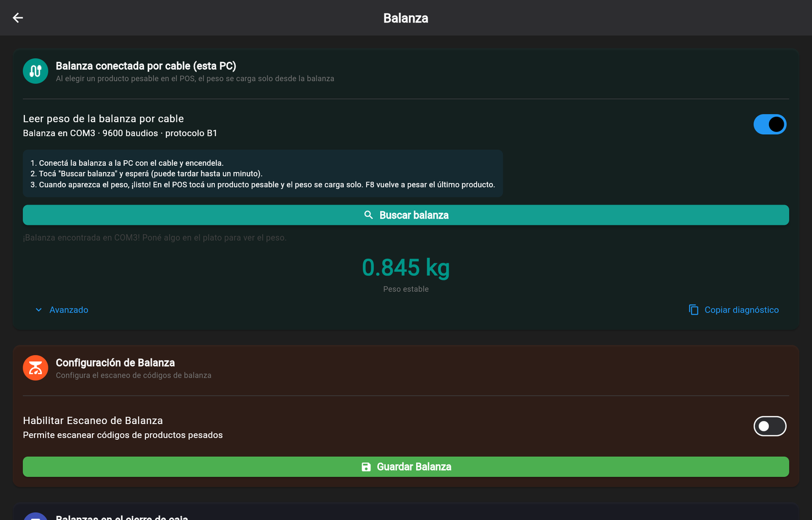Click heading 'Balanza conectada por cable (esta PC)'
The image size is (812, 520).
pos(146,66)
